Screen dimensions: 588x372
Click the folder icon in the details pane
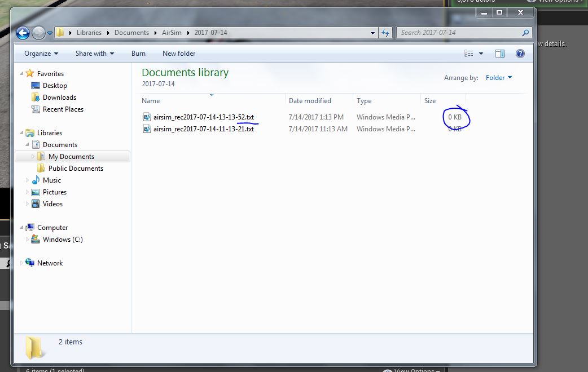[35, 347]
